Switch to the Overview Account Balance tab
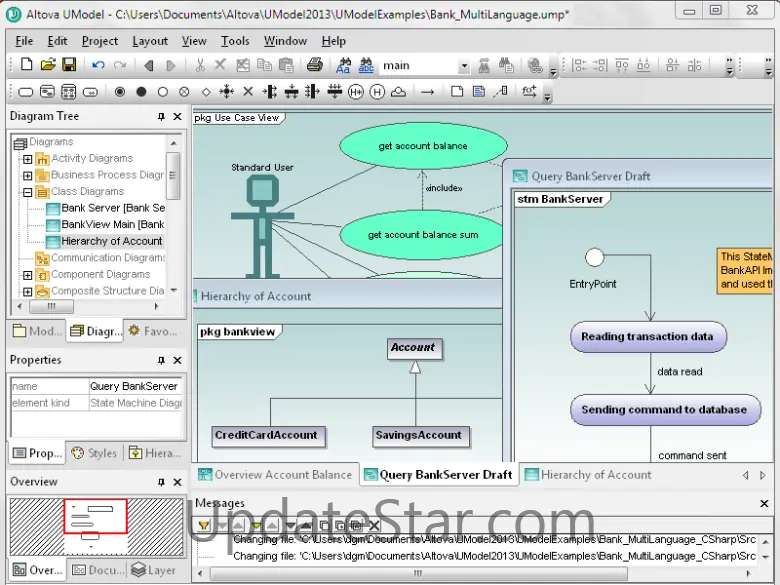 coord(275,475)
